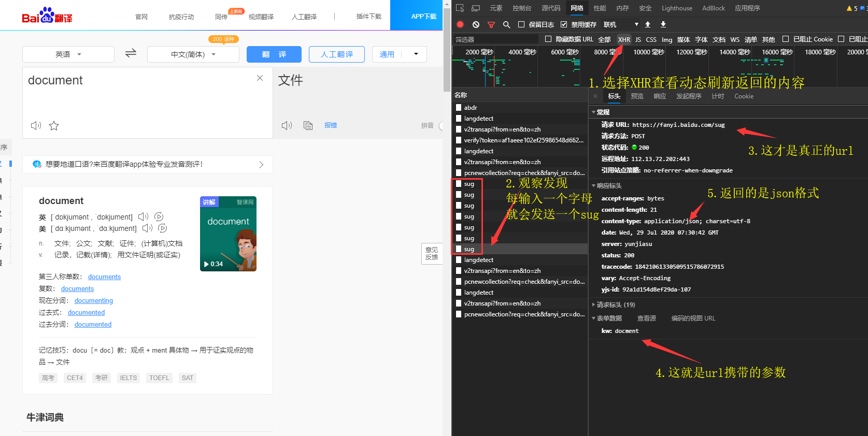
Task: Open the app promo banner arrow
Action: coord(261,165)
